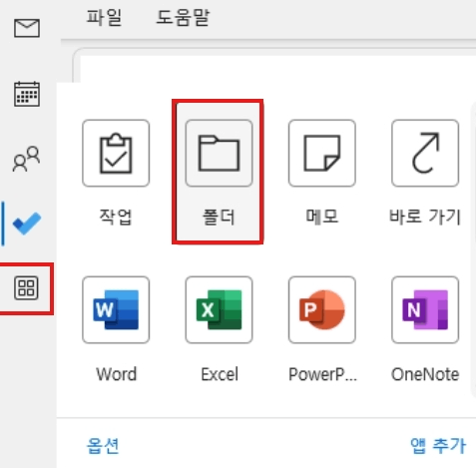476x468 pixels.
Task: Open the 폴더 folder app tile
Action: pyautogui.click(x=219, y=153)
